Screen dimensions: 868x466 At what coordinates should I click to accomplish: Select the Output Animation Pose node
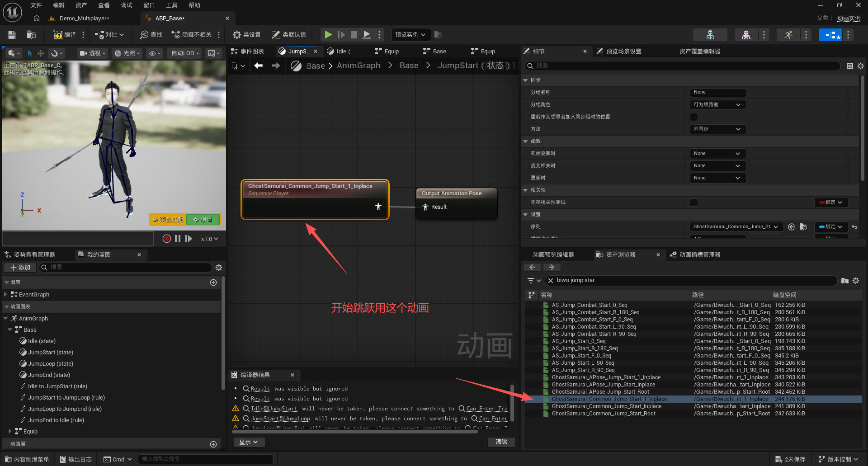click(457, 203)
